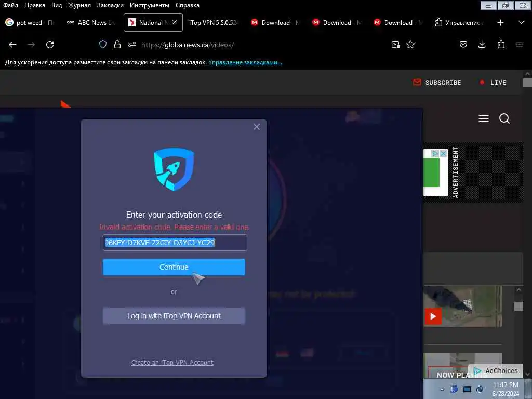Close the National News tab
Viewport: 532px width, 399px height.
175,22
